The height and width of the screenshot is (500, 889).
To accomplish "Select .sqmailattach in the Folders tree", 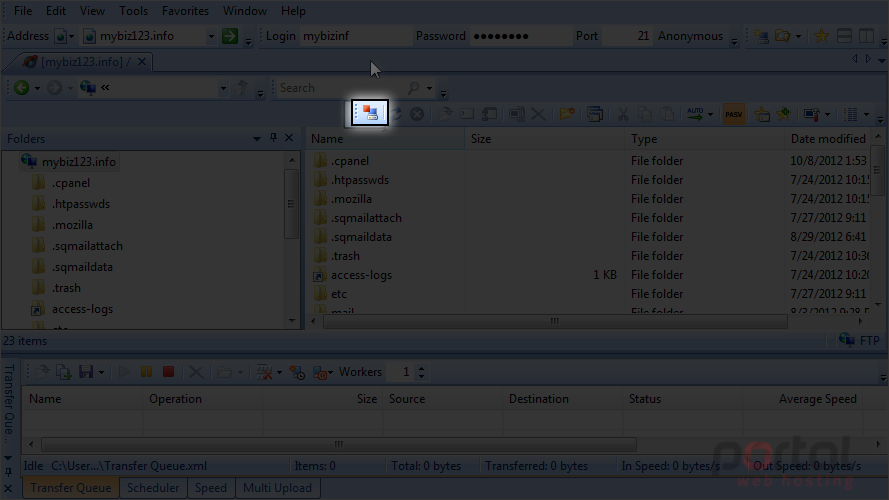I will (x=87, y=245).
